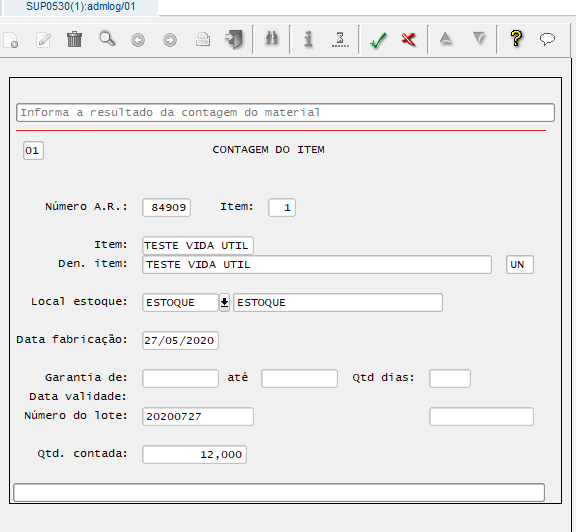This screenshot has width=576, height=532.
Task: Click the binoculars find icon
Action: pos(271,39)
